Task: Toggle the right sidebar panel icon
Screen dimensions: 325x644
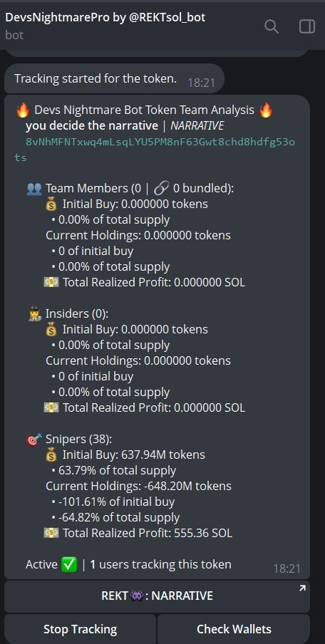Action: (306, 26)
